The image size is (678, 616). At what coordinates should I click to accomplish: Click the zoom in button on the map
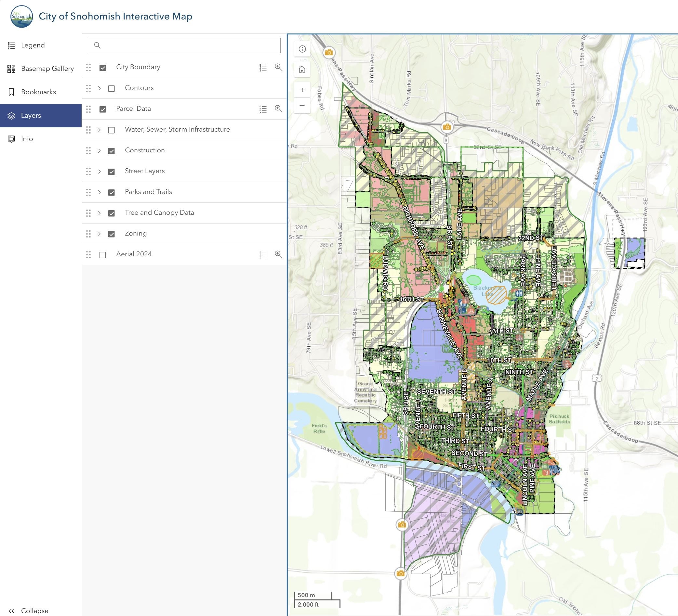(302, 89)
